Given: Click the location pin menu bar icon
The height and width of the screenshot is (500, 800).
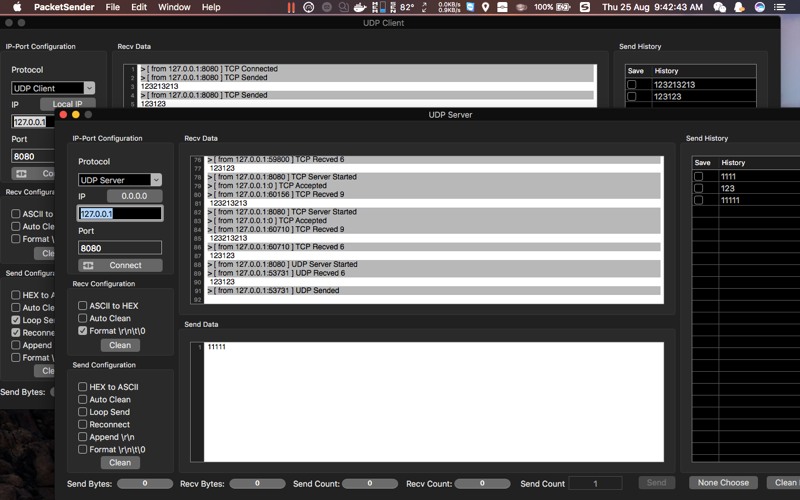Looking at the screenshot, I should point(486,7).
